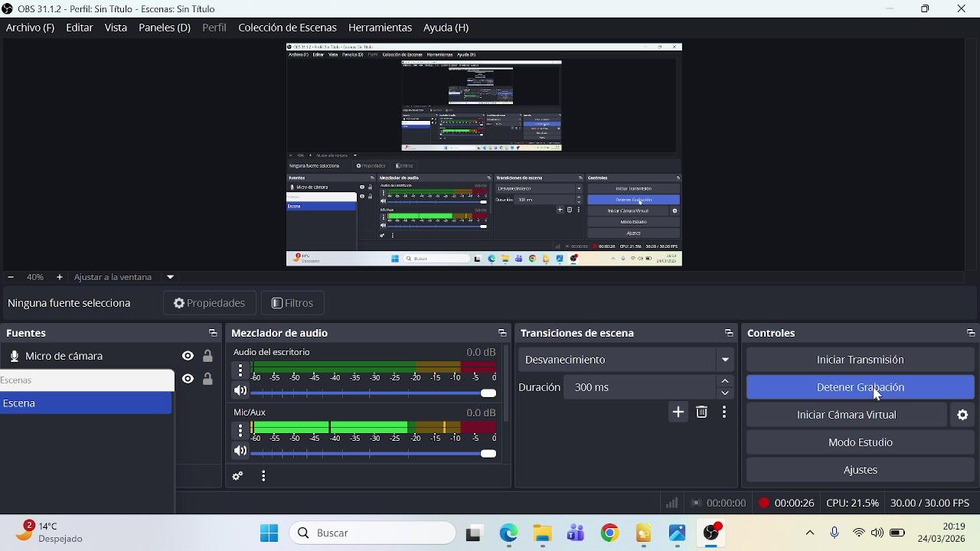This screenshot has width=980, height=551.
Task: Mute the Mic/Aux speaker icon
Action: pyautogui.click(x=240, y=452)
